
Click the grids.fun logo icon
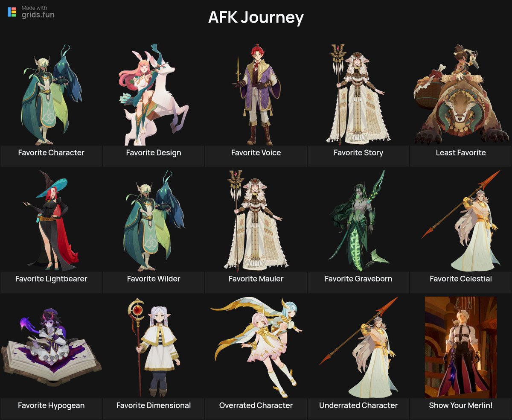[x=12, y=12]
